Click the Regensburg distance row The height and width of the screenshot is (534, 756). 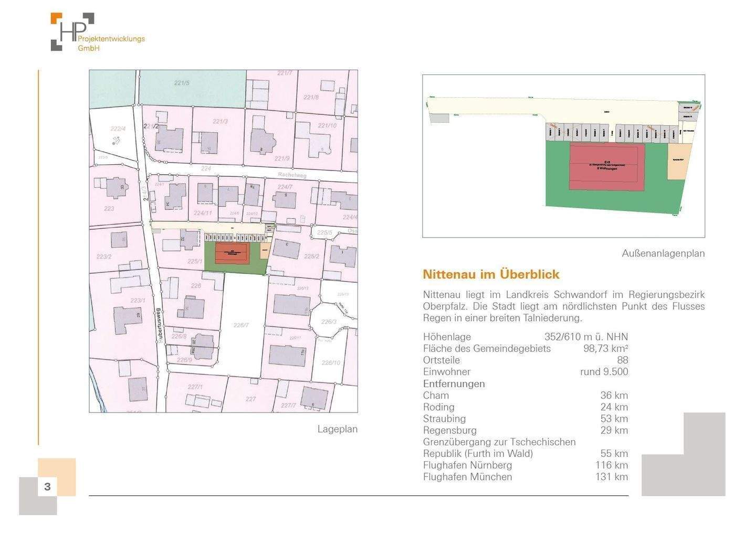pos(525,430)
